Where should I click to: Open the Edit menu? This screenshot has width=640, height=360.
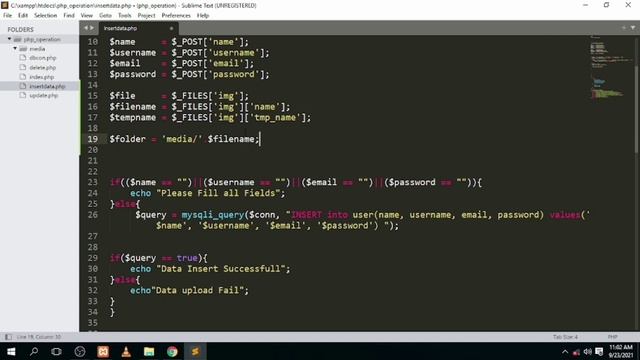point(23,16)
